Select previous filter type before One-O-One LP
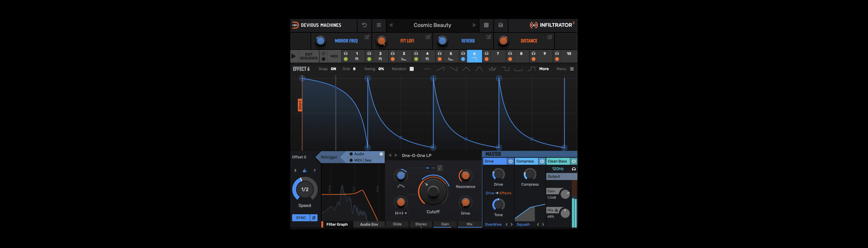Image resolution: width=868 pixels, height=248 pixels. click(390, 155)
